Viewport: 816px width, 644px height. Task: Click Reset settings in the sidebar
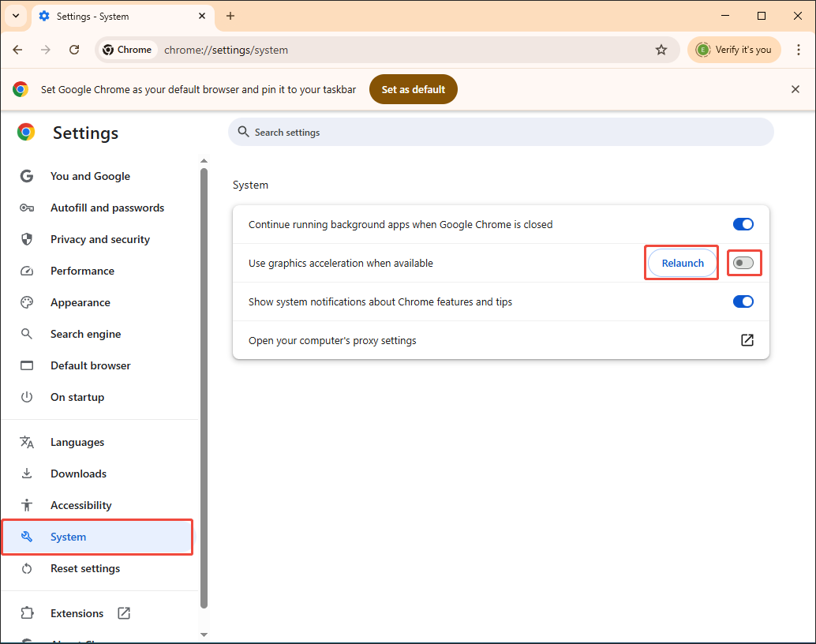click(85, 568)
